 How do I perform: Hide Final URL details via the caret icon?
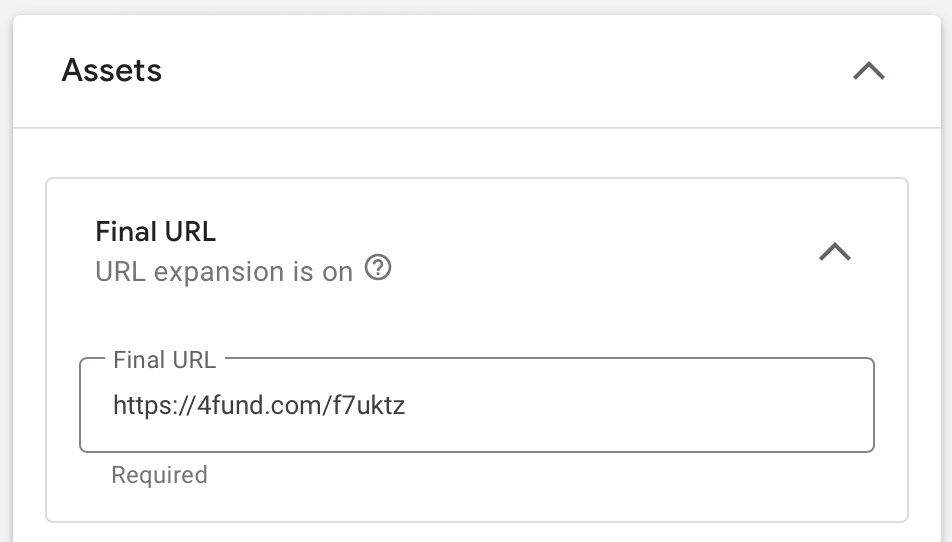point(835,251)
